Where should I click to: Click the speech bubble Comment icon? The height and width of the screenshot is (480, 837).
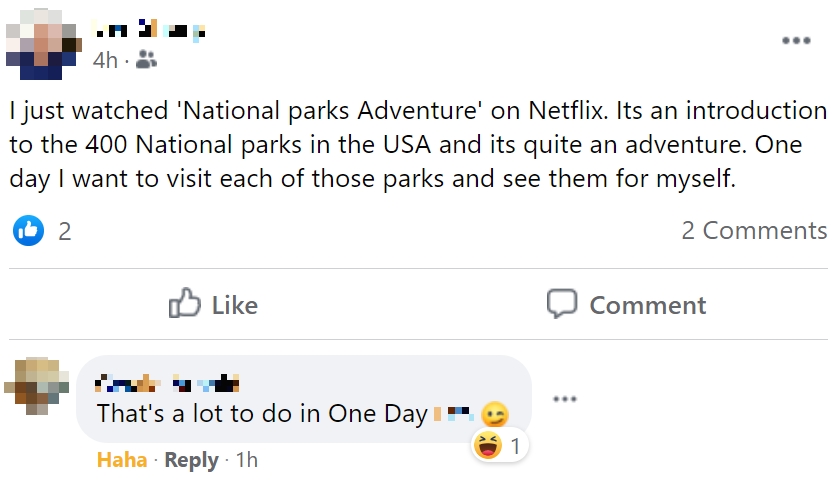click(x=562, y=304)
